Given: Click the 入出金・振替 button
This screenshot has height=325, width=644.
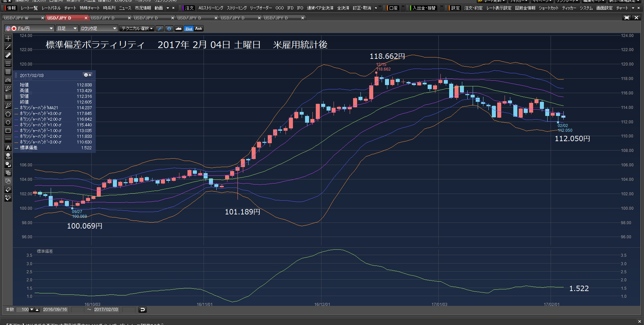Looking at the screenshot, I should [424, 8].
